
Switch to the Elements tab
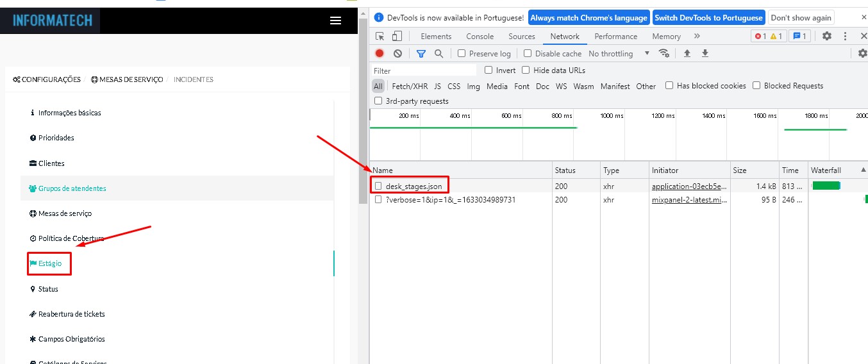pyautogui.click(x=436, y=37)
